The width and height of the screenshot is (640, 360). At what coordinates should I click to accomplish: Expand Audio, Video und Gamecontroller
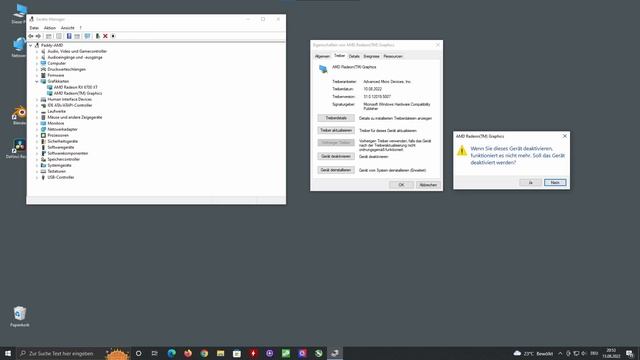[37, 51]
